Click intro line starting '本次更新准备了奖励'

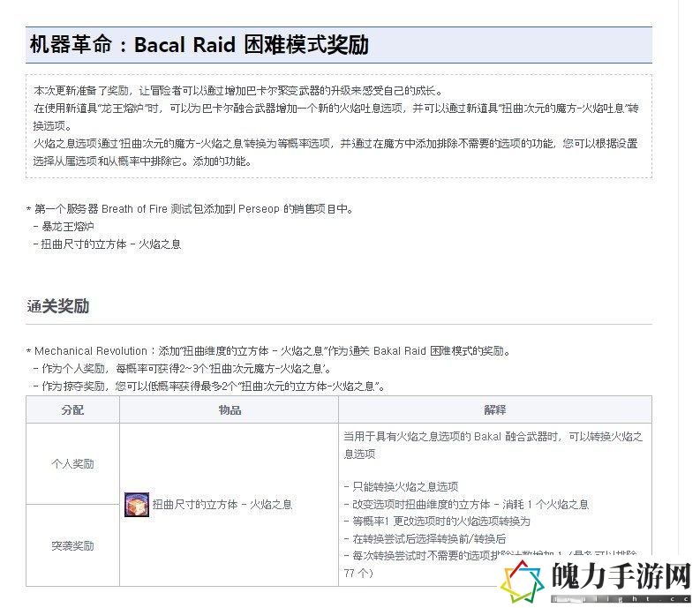[238, 91]
